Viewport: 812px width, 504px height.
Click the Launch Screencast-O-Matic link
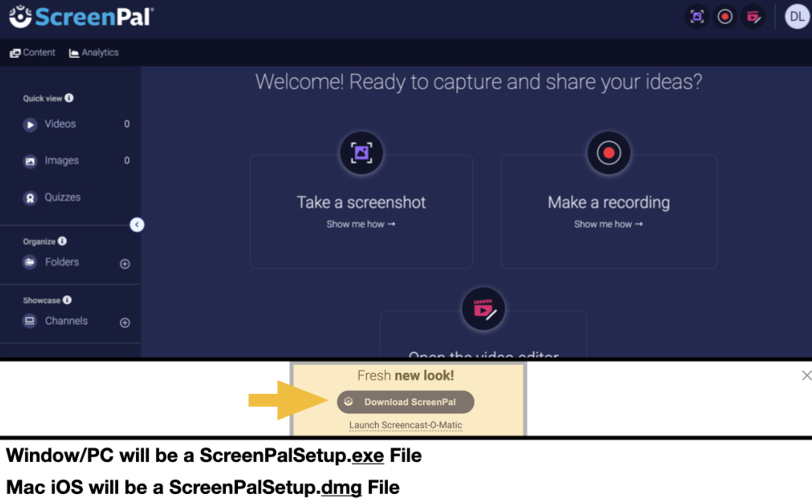tap(405, 425)
